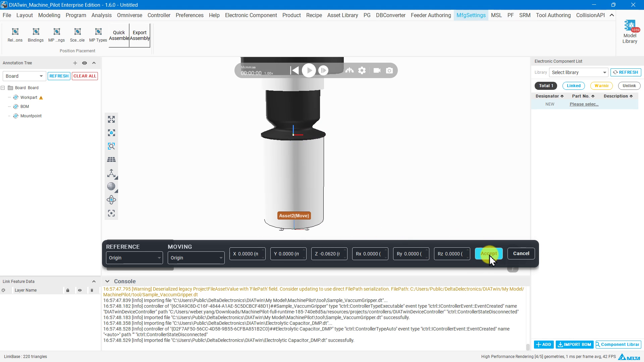Open the Modeling menu

click(49, 15)
